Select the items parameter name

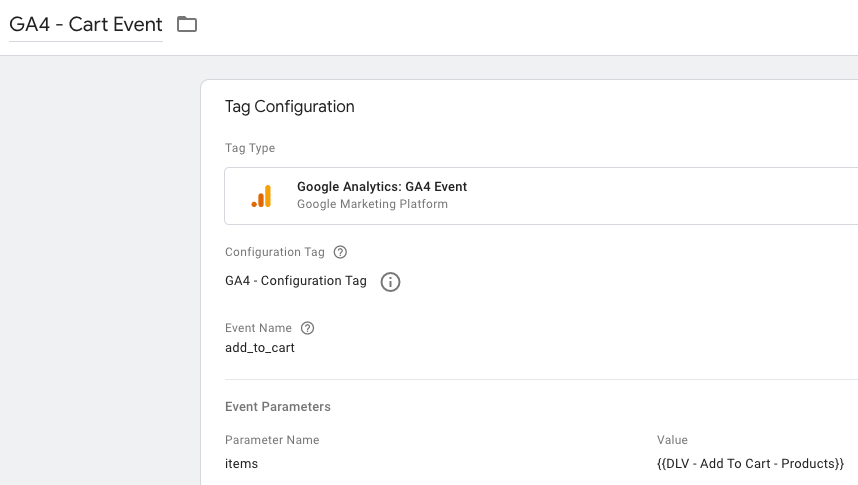(241, 464)
